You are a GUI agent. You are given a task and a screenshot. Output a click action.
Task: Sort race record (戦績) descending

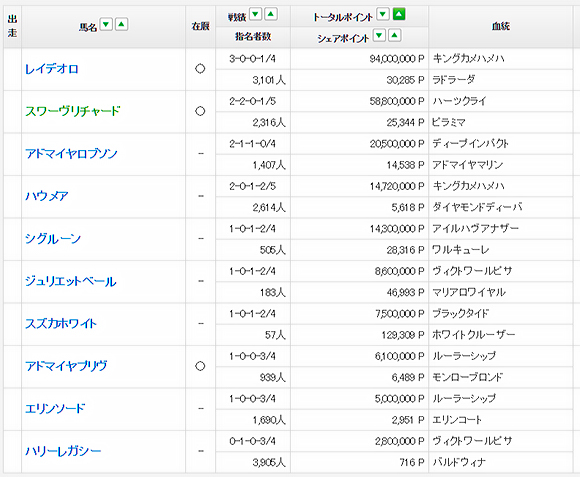(255, 14)
